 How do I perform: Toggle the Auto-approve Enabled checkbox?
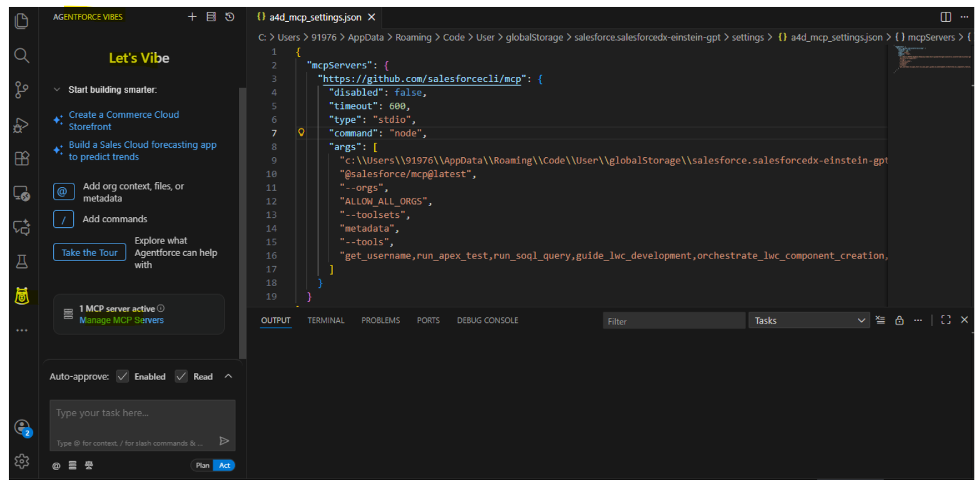click(x=123, y=376)
